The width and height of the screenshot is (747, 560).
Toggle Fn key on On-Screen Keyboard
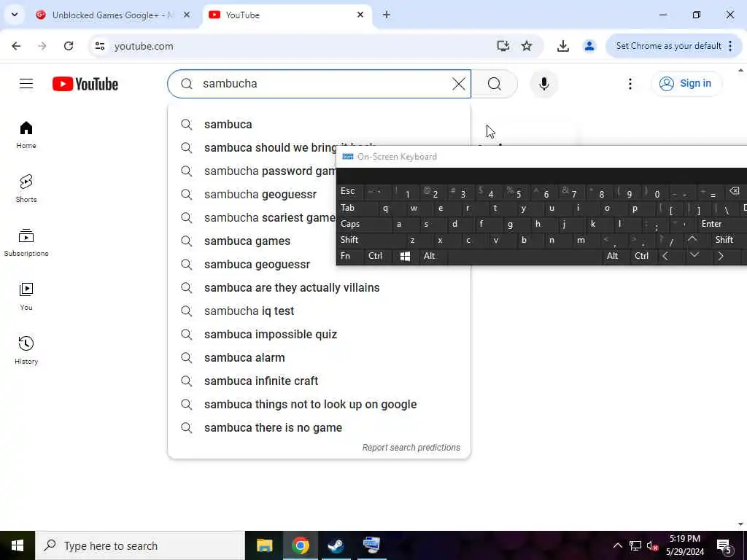click(x=350, y=256)
